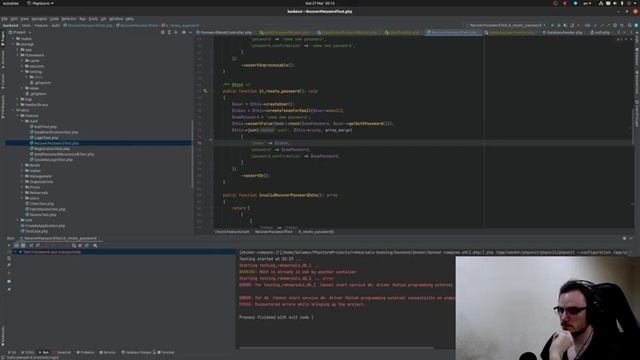Open the Tools menu
Screen dimensions: 640x360
[93, 19]
